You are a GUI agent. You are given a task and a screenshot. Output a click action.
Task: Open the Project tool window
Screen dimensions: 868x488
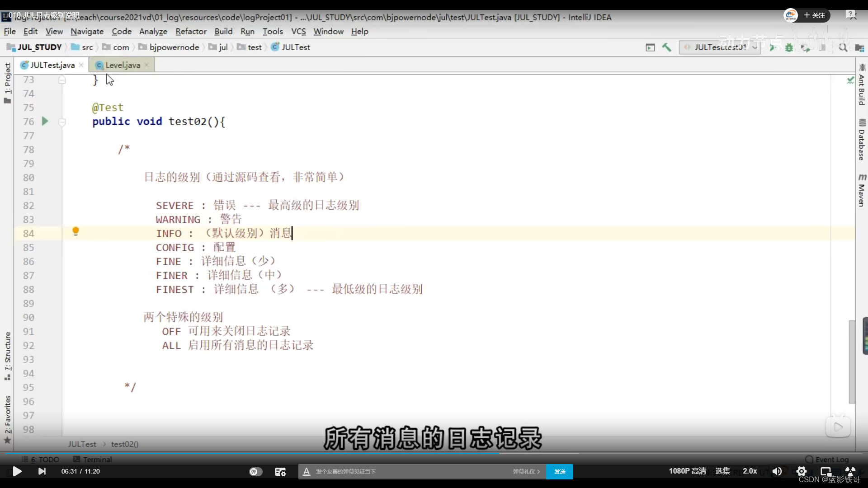click(x=7, y=82)
